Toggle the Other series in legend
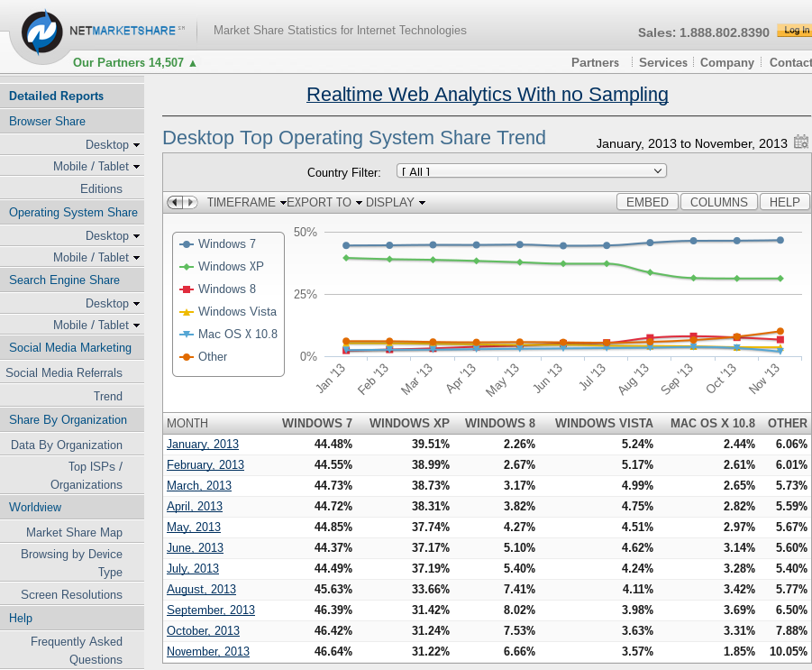812x670 pixels. 213,357
